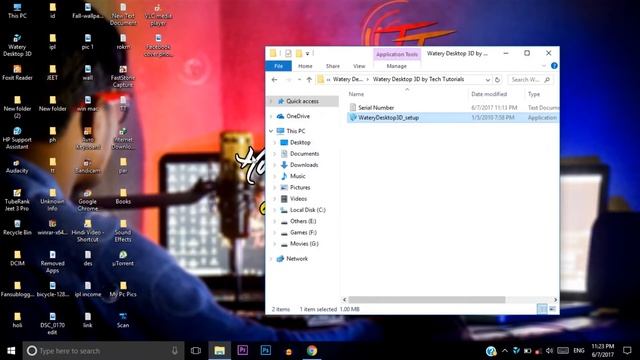This screenshot has width=640, height=360.
Task: Expand Local Disk (C:) in tree
Action: 276,210
